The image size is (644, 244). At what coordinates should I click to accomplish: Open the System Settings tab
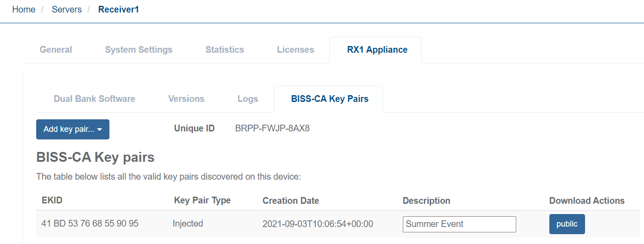138,50
